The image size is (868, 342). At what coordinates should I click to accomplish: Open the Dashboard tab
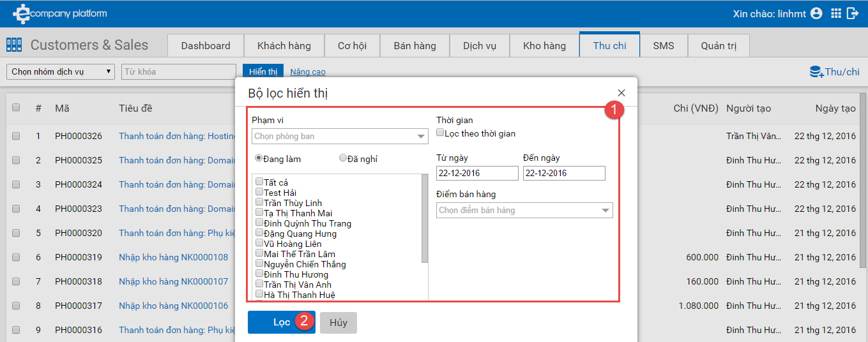click(206, 45)
